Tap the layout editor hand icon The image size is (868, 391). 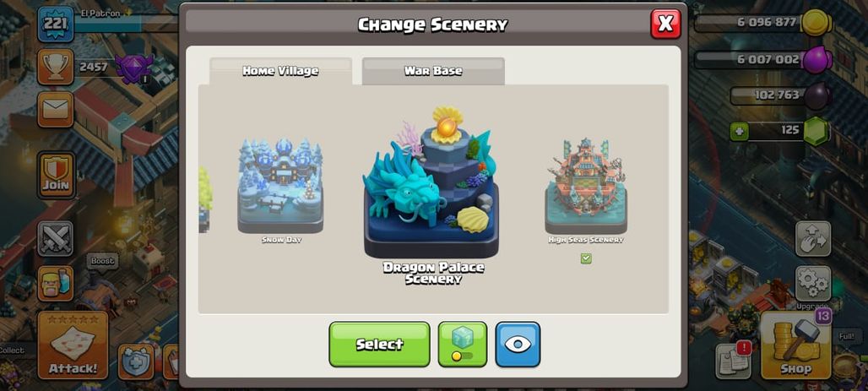813,239
